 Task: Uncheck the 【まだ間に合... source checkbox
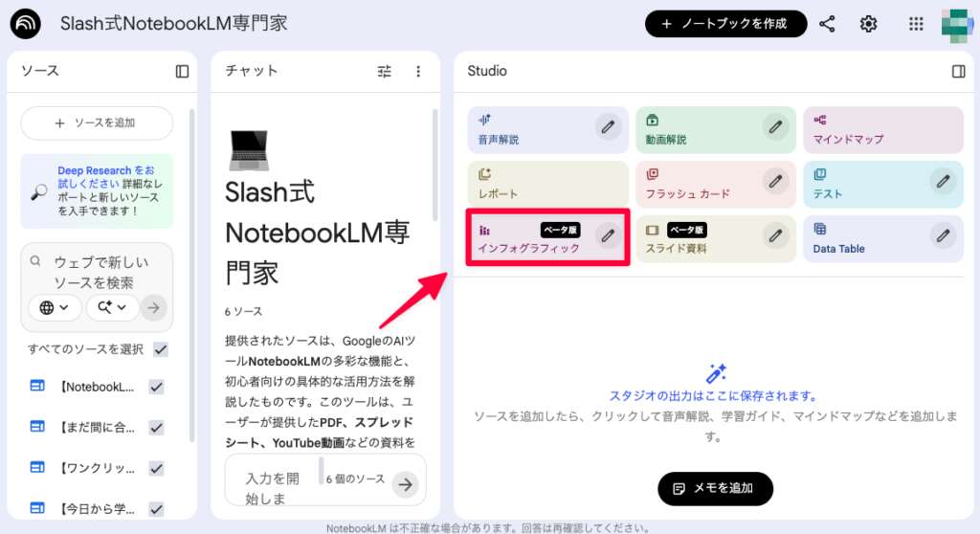tap(157, 428)
